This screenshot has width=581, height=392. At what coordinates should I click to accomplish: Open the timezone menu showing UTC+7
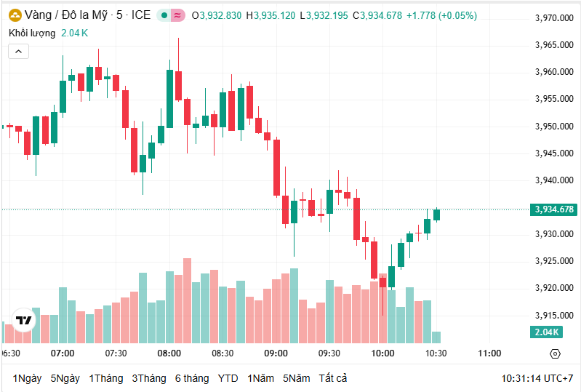[537, 378]
